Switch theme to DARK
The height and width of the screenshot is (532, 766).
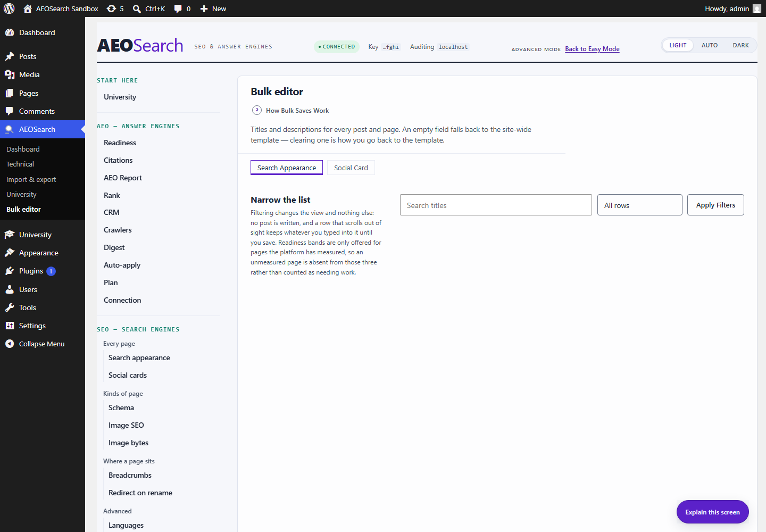click(x=740, y=45)
